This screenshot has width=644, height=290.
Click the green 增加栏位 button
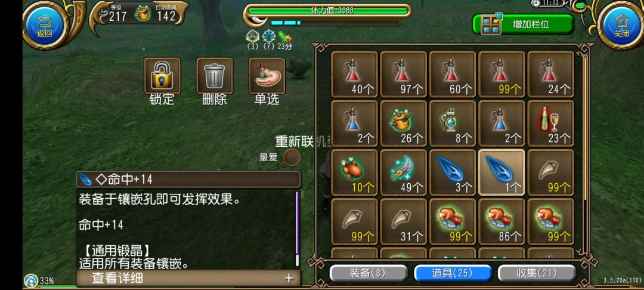(x=523, y=24)
